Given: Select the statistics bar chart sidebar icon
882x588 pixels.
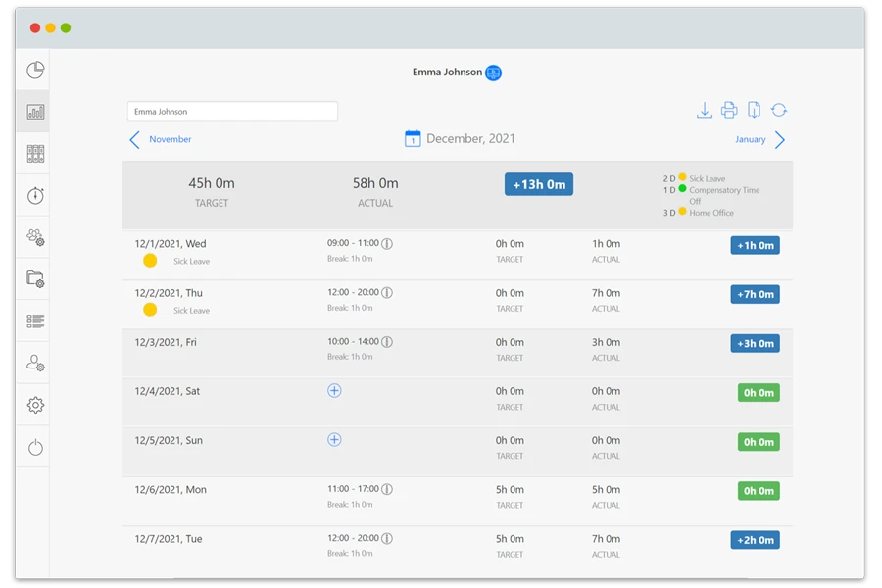Looking at the screenshot, I should pyautogui.click(x=34, y=111).
